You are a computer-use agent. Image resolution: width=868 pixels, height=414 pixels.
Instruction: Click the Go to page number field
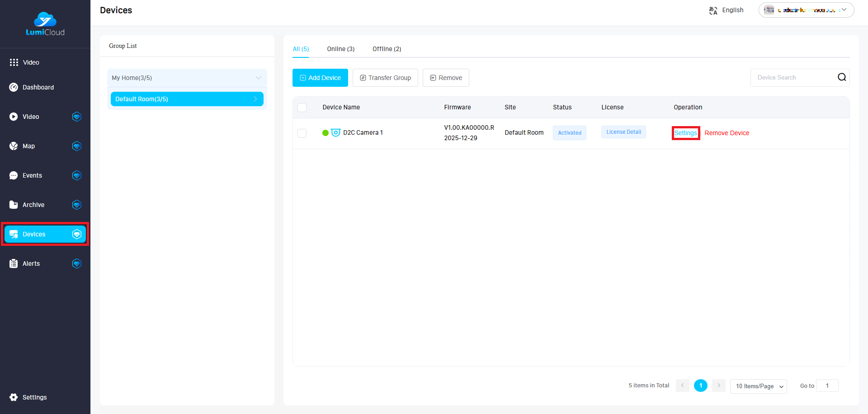point(827,386)
